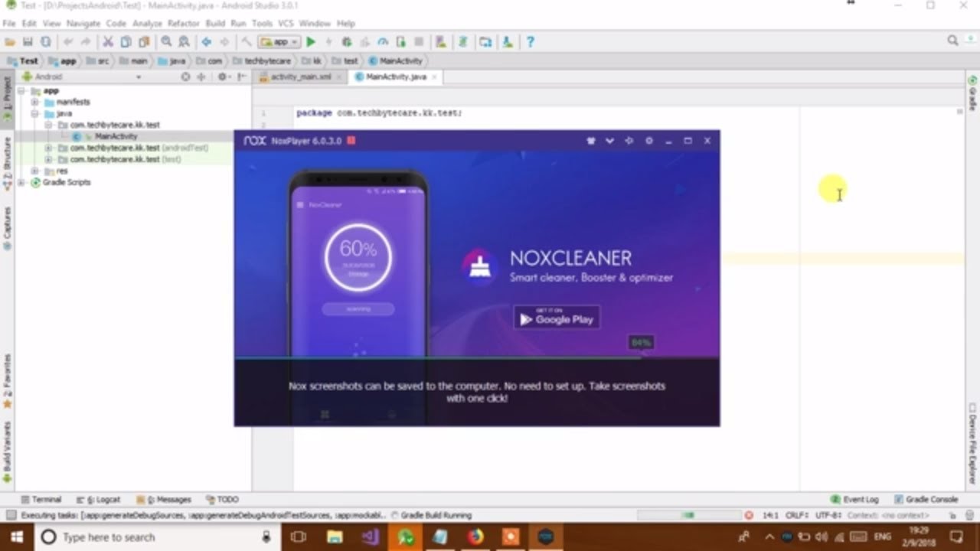The image size is (980, 551).
Task: Open the Build Variants side tab
Action: pos(7,452)
